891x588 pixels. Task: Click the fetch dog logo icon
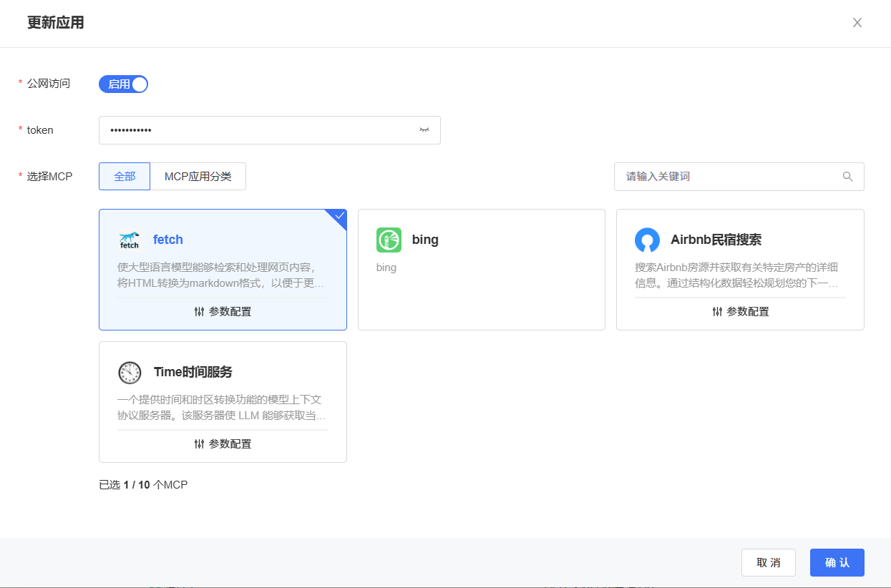tap(129, 240)
